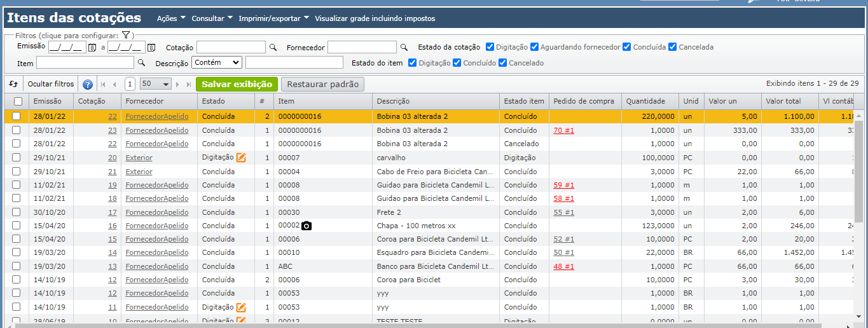Open calendar picker for Emissão start date

(92, 48)
